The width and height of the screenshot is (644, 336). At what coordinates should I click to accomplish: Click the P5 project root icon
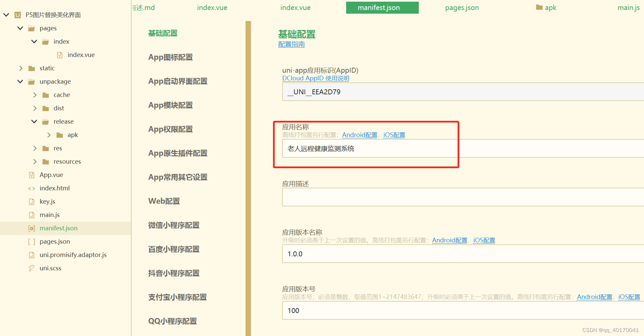(x=18, y=15)
